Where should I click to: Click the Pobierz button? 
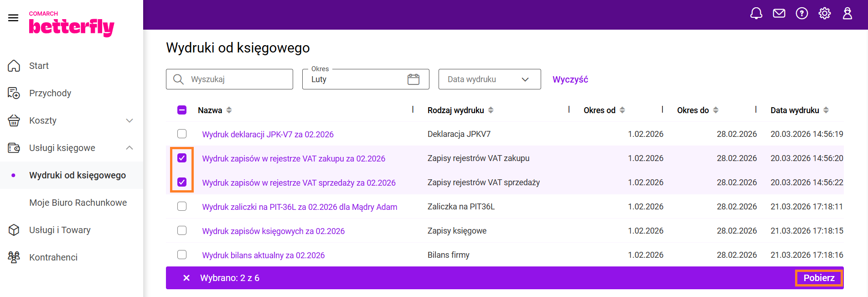(x=819, y=278)
